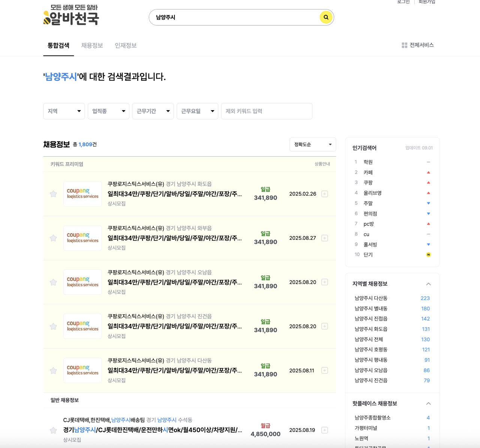Image resolution: width=480 pixels, height=448 pixels.
Task: Switch to the 채용정보 tab
Action: 92,45
